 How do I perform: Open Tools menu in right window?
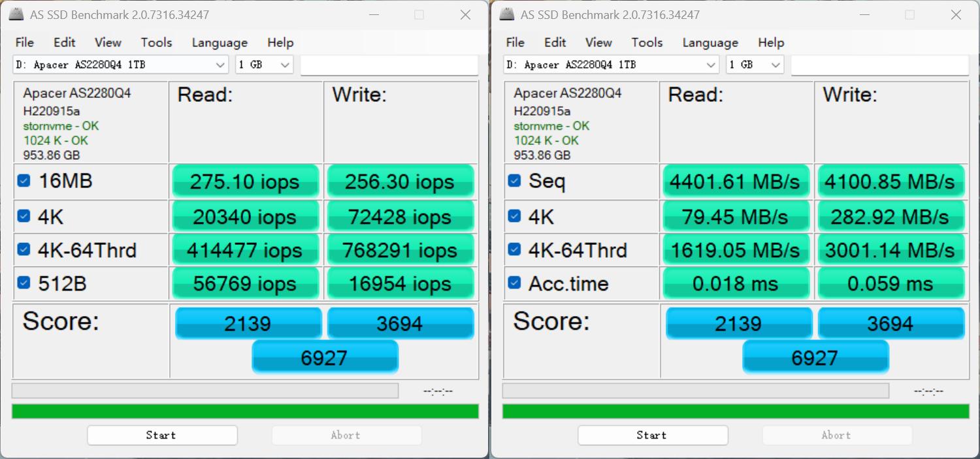click(x=647, y=42)
